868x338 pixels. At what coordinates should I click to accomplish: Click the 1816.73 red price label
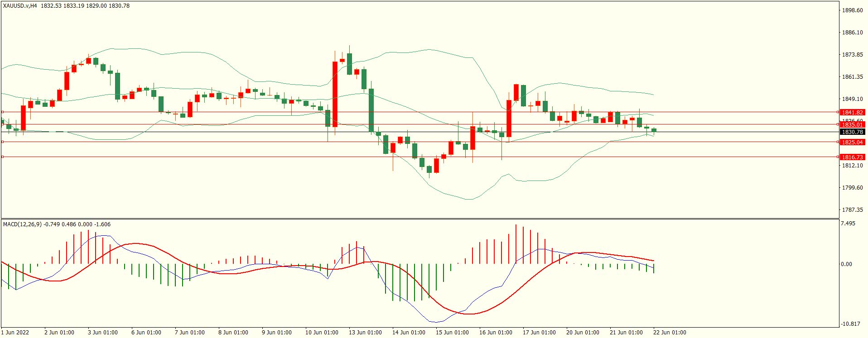pyautogui.click(x=852, y=157)
